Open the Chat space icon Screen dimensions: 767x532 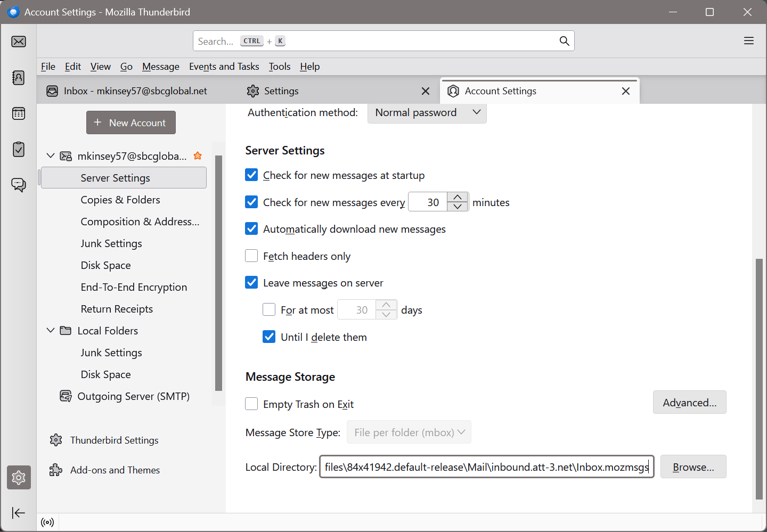[19, 185]
